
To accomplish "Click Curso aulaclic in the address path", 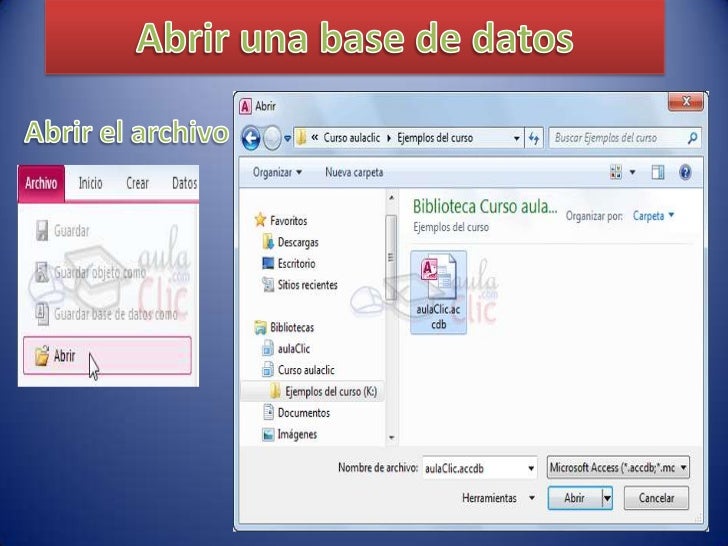I will click(x=351, y=138).
